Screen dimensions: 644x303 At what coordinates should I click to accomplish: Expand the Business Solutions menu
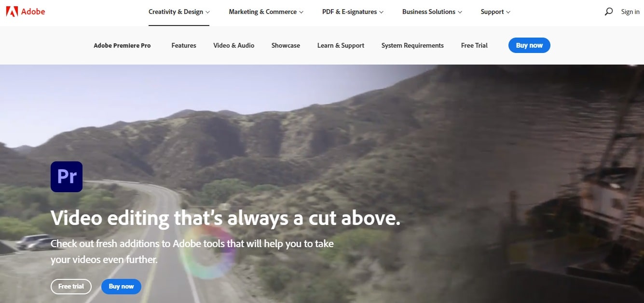pyautogui.click(x=432, y=12)
